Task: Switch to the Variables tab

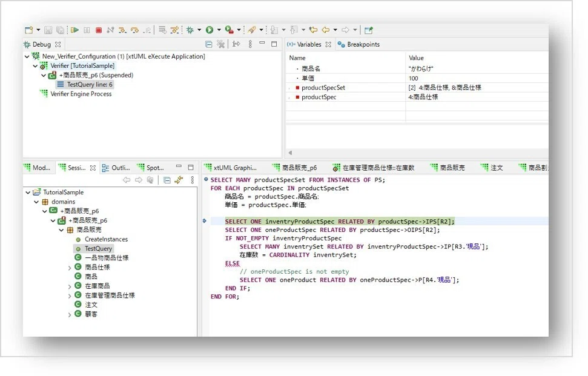Action: pos(309,44)
